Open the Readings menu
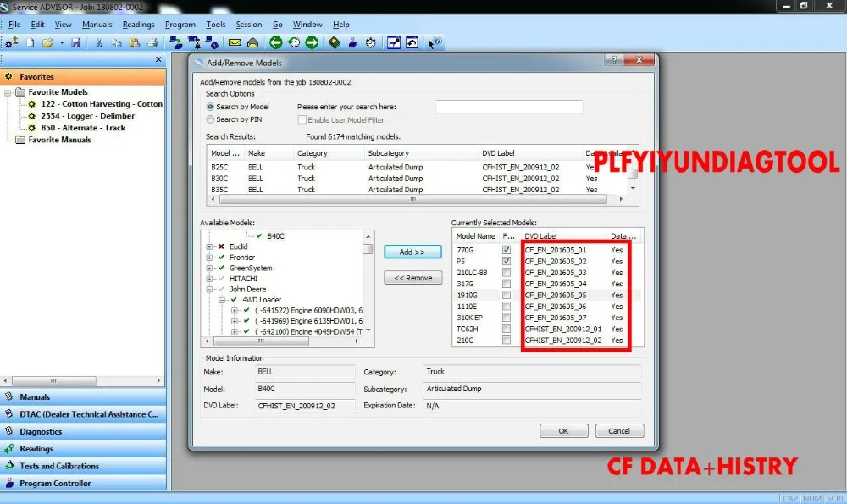This screenshot has height=504, width=847. click(x=138, y=25)
